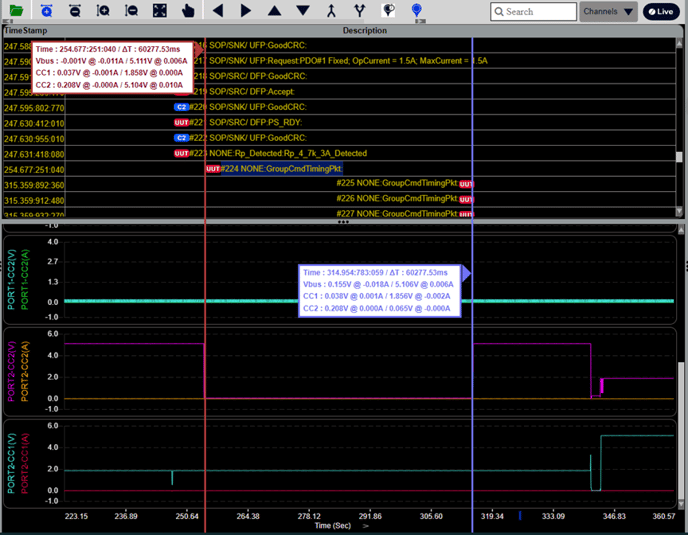This screenshot has width=688, height=535.
Task: Click horizontal zoom in icon
Action: click(46, 11)
